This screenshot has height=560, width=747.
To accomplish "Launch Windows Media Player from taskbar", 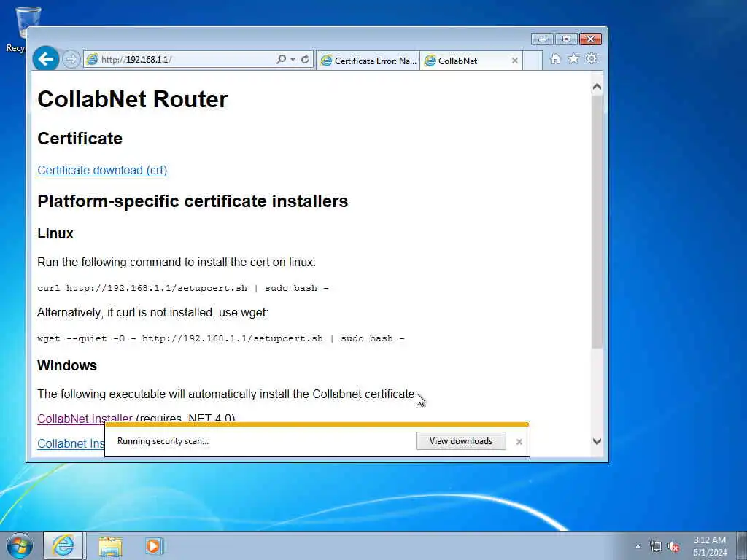I will (154, 545).
